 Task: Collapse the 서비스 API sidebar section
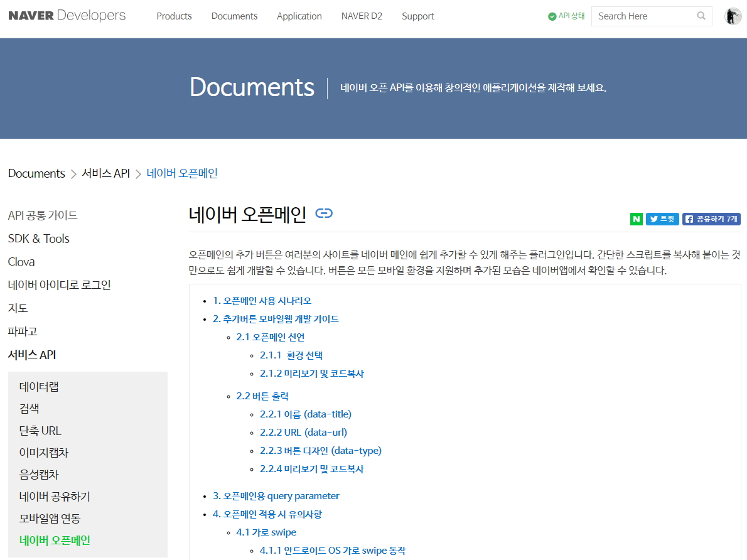coord(32,355)
